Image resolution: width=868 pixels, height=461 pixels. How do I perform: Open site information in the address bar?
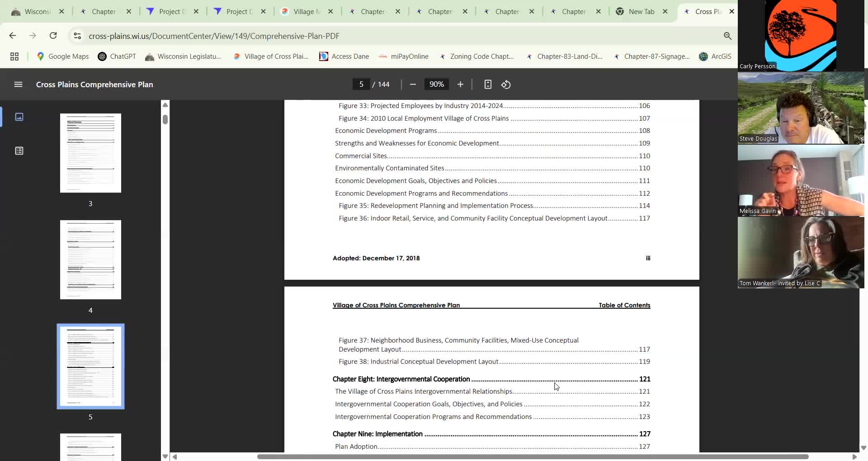77,36
